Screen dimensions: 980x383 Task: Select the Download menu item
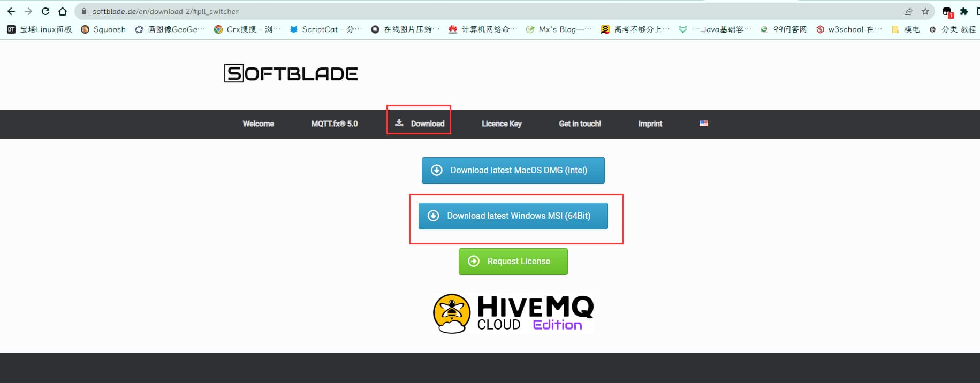[420, 124]
